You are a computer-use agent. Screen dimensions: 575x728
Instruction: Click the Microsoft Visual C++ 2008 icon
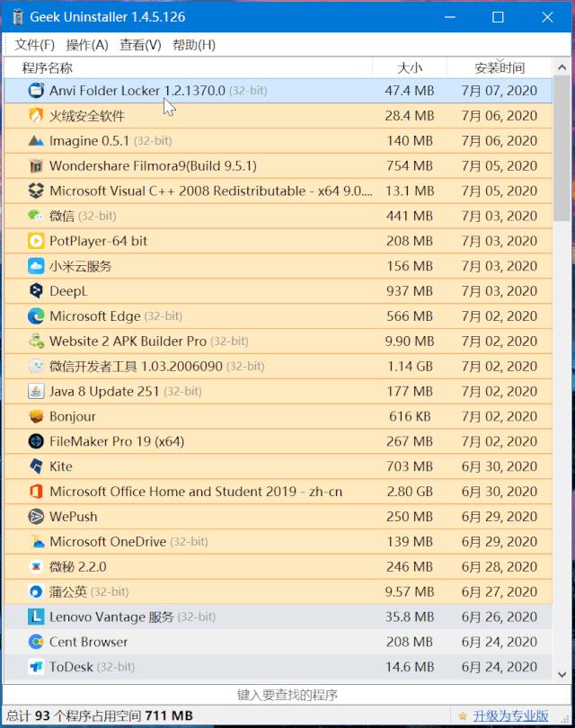coord(36,191)
